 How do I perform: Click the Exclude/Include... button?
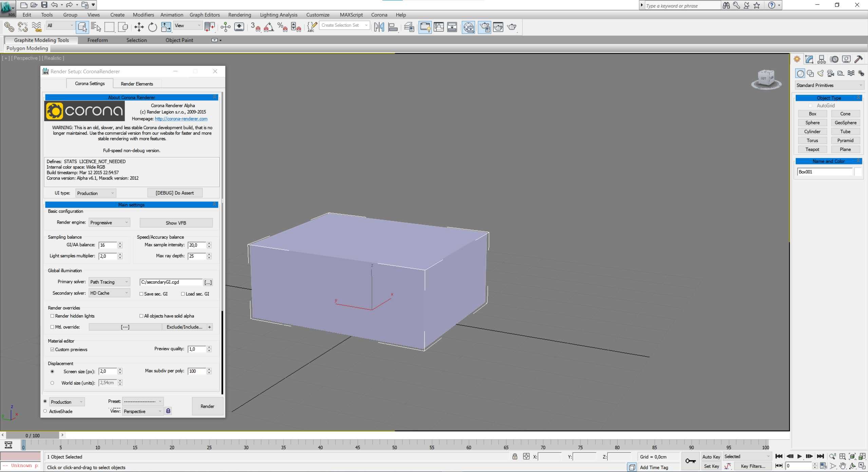(184, 327)
